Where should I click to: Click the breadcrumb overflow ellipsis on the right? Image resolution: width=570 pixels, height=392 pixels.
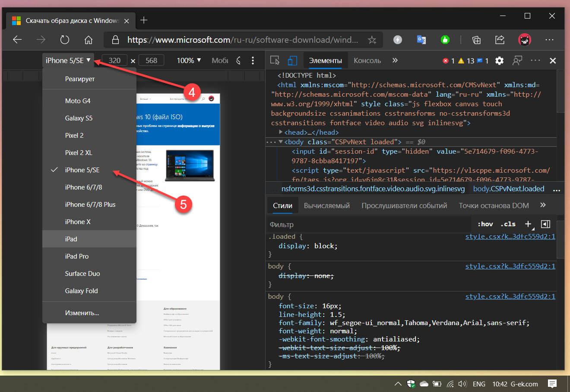(x=556, y=189)
